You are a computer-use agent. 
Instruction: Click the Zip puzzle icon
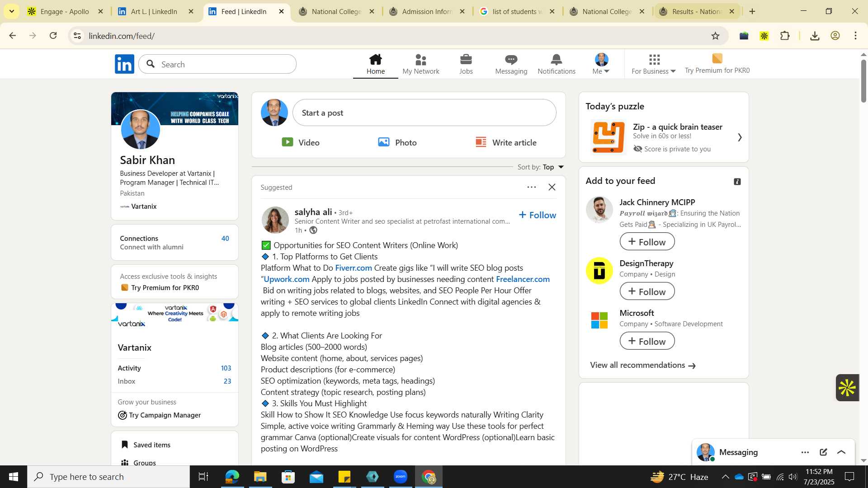point(608,137)
